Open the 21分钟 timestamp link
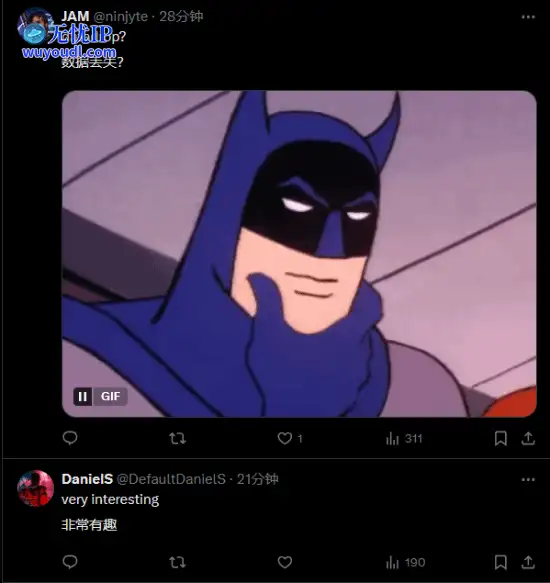This screenshot has width=550, height=583. coord(258,479)
